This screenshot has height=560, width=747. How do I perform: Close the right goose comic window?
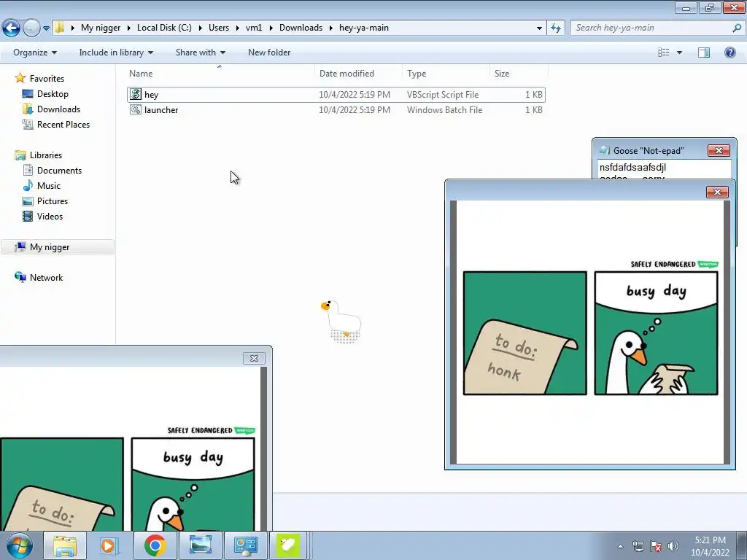(x=717, y=192)
